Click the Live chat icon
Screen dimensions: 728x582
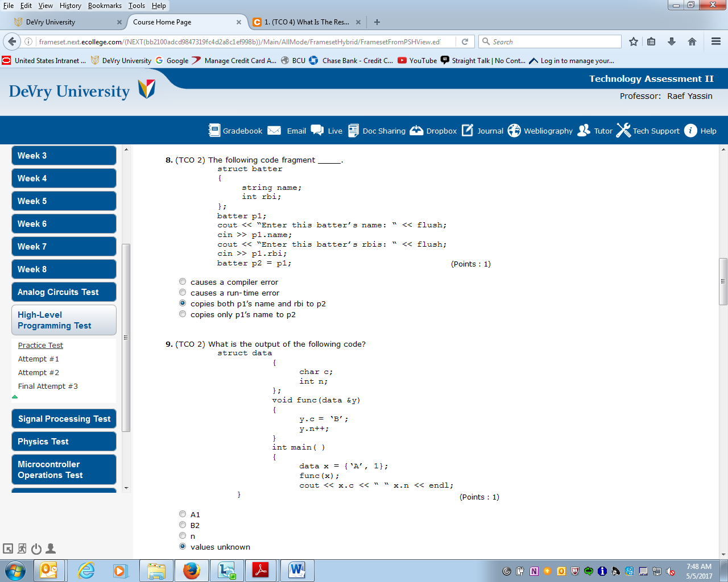point(317,130)
